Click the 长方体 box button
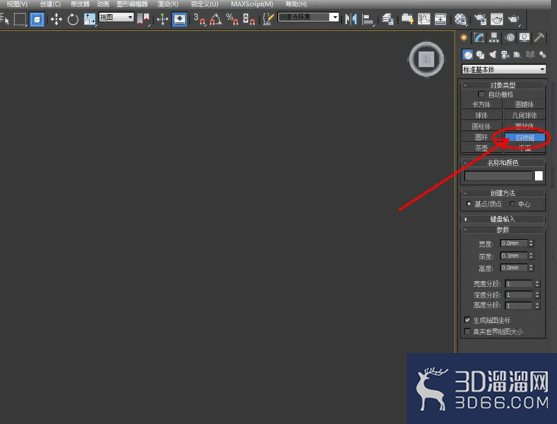Viewport: 557px width, 424px height. pos(481,104)
